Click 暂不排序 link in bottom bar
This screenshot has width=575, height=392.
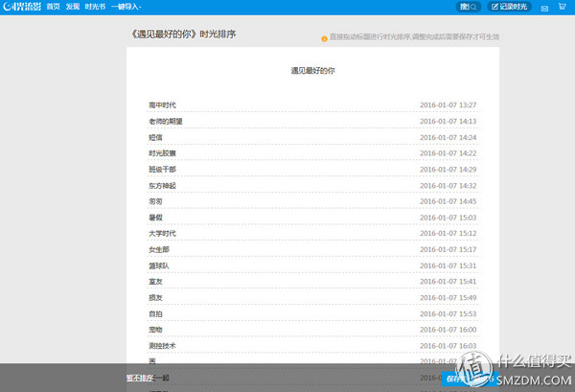[139, 378]
